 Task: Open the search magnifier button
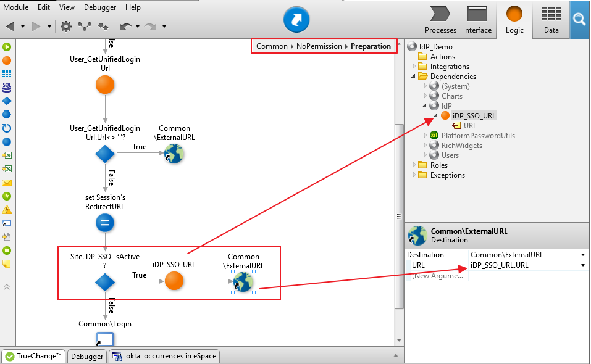click(579, 20)
